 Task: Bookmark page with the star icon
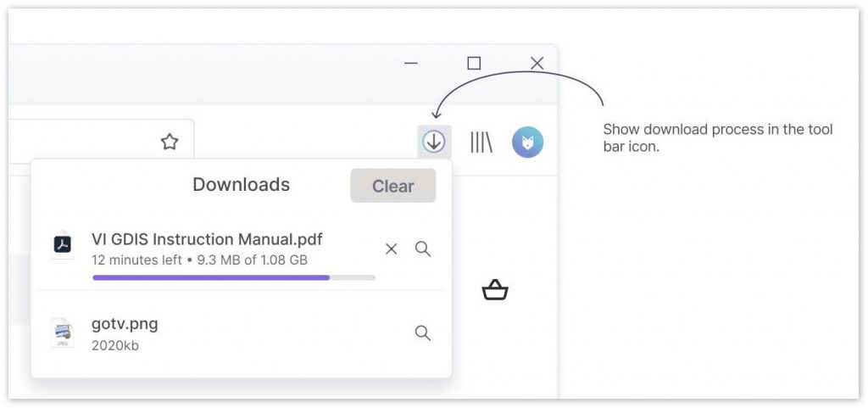[x=170, y=143]
